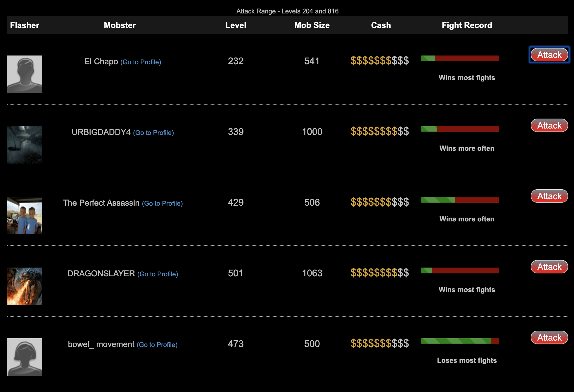View DRAGONSLAYER's profile
The image size is (574, 392).
click(x=158, y=274)
